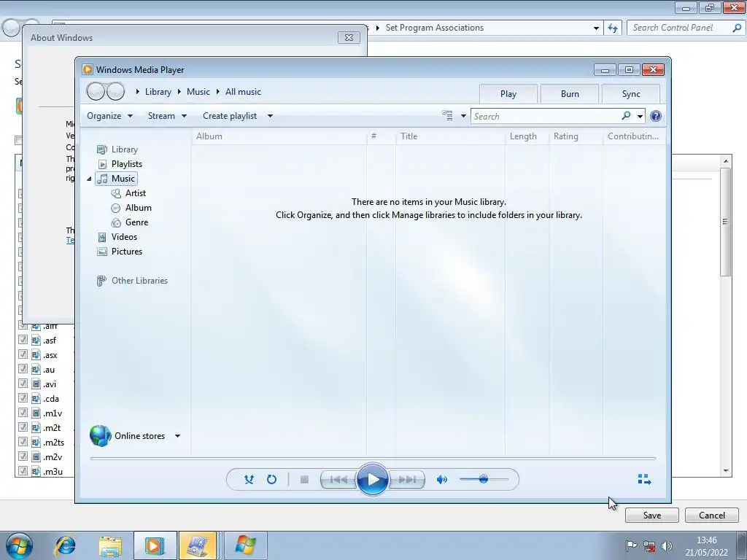Expand the arrow before Library breadcrumb
The width and height of the screenshot is (747, 560).
point(137,91)
